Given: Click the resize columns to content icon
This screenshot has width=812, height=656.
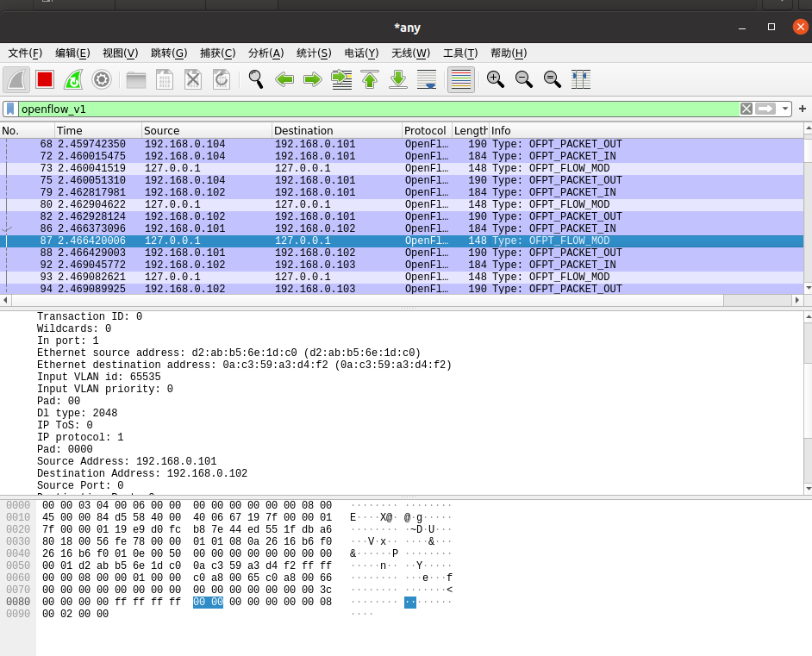Looking at the screenshot, I should 581,79.
